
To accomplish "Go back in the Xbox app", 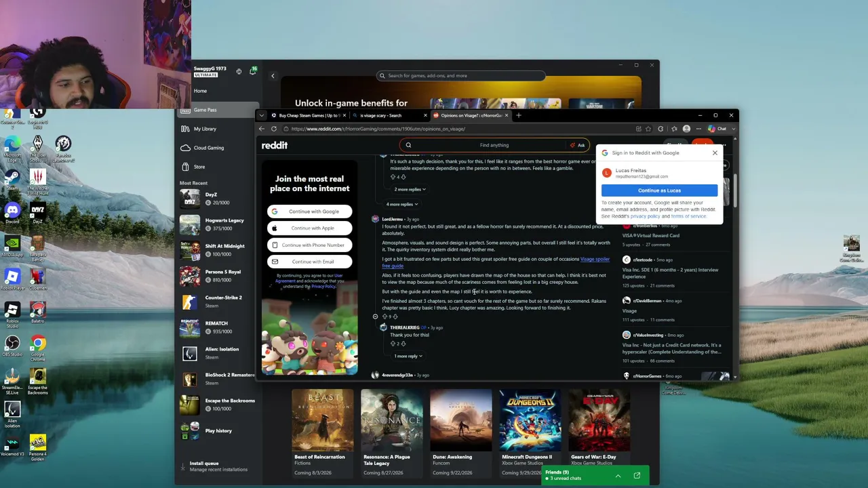I will [x=273, y=76].
